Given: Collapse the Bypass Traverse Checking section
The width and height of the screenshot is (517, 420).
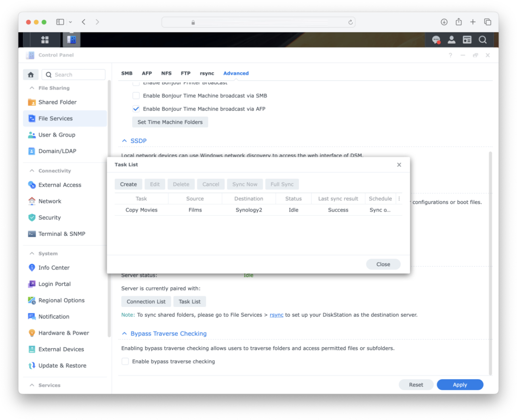Looking at the screenshot, I should (124, 334).
